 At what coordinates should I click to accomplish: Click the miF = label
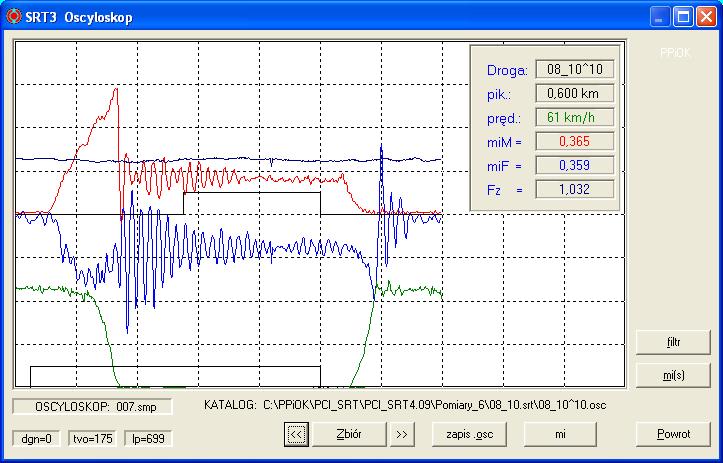(504, 166)
